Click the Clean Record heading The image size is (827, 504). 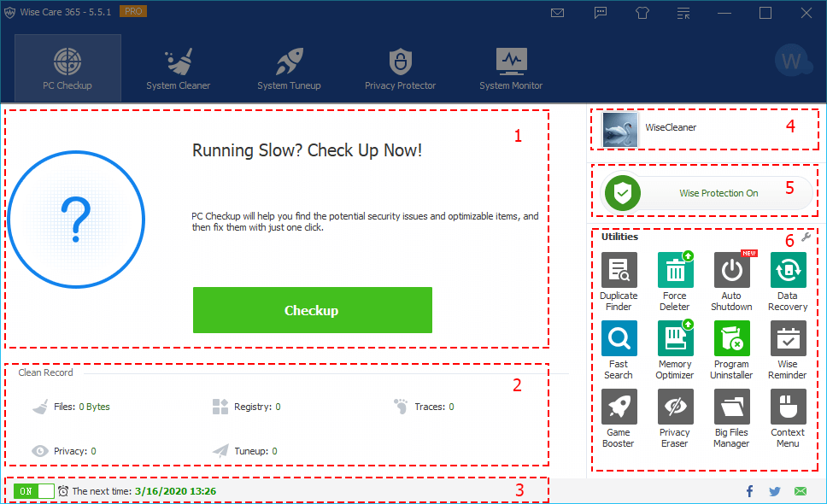click(45, 372)
